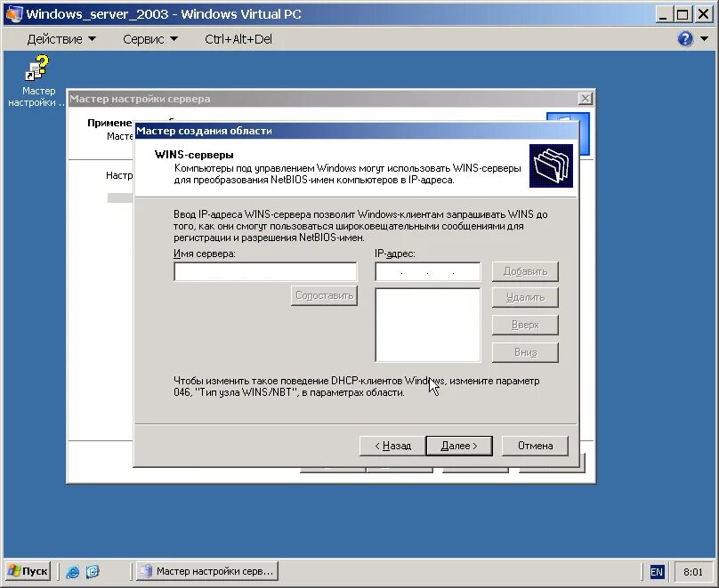Click the Virtual PC help question mark icon
This screenshot has width=719, height=588.
point(684,39)
